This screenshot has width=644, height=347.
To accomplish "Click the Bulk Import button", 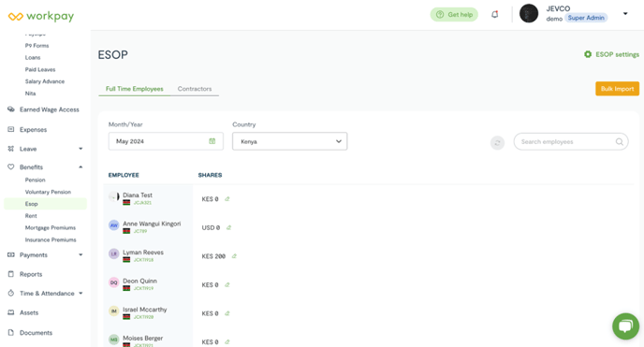I will point(617,89).
